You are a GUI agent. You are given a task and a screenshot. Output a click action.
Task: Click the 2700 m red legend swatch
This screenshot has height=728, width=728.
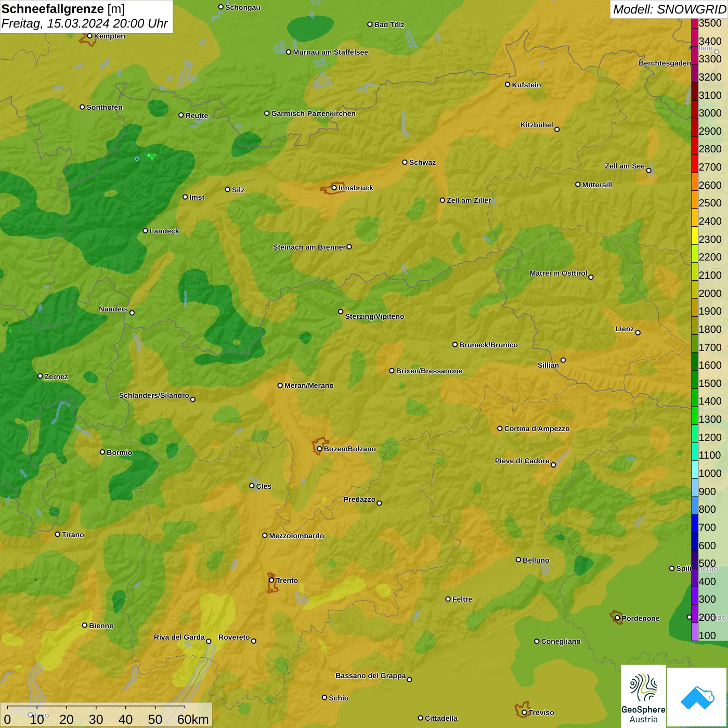[x=695, y=163]
